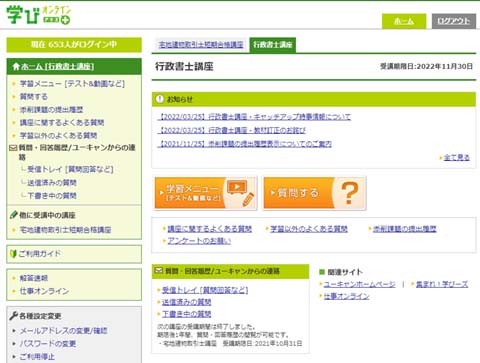The height and width of the screenshot is (363, 480).
Task: Click the pencil icon next to 他に受講中の講座
Action: 14,215
